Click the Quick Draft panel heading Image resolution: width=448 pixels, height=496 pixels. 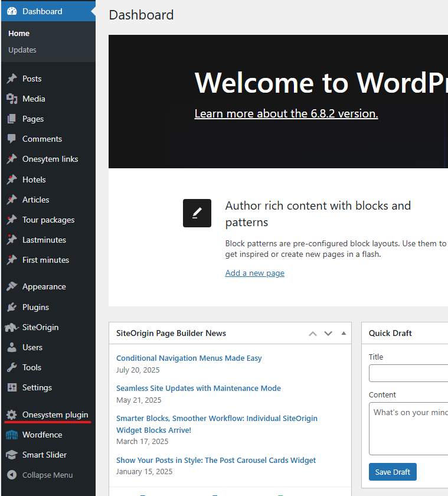pos(390,333)
